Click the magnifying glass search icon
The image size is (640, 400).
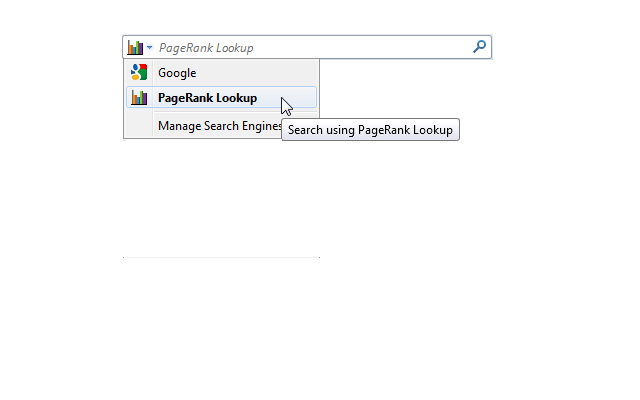click(479, 47)
